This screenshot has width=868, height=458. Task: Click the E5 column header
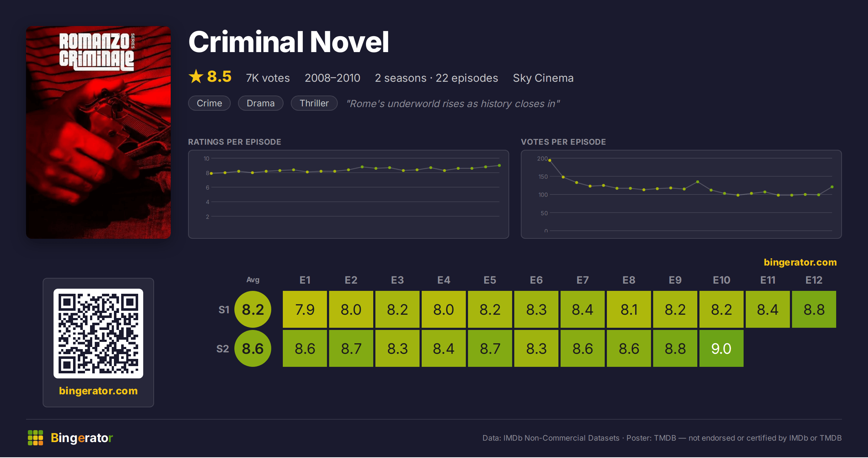(490, 280)
